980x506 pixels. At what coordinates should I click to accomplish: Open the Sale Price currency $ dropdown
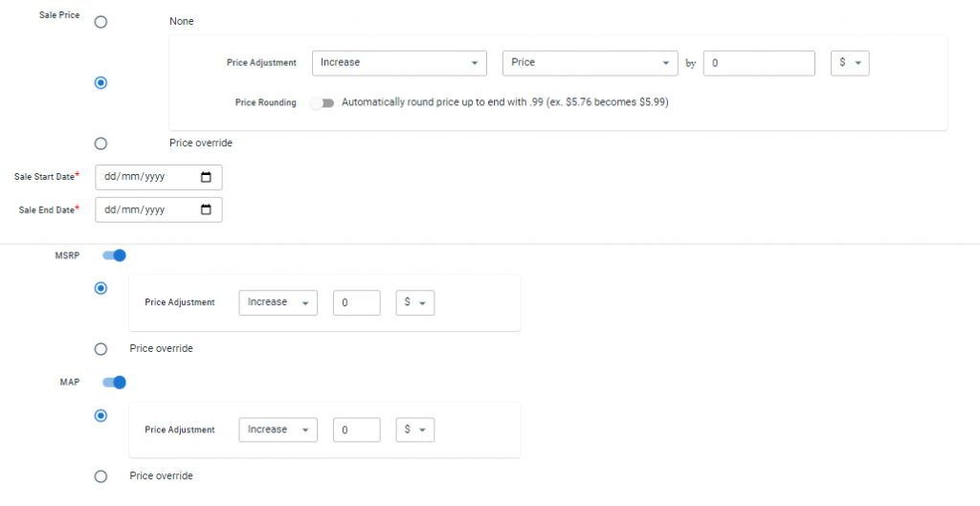coord(850,63)
